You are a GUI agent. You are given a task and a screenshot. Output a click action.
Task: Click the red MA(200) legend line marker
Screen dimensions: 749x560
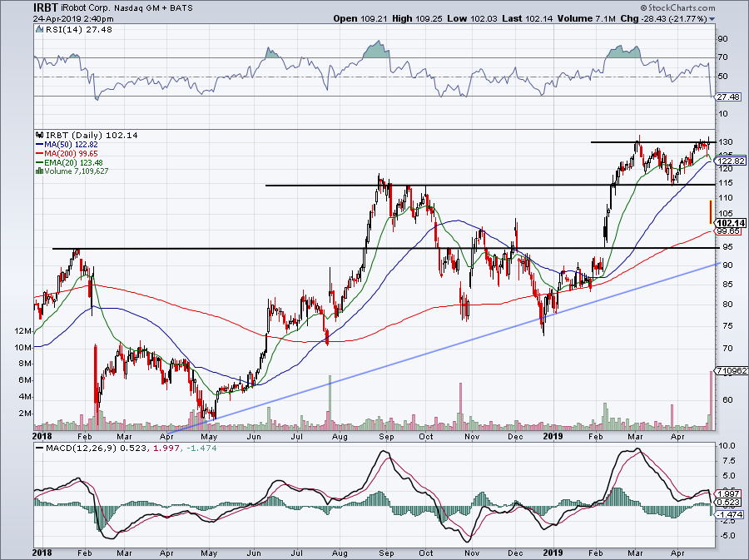[x=40, y=154]
